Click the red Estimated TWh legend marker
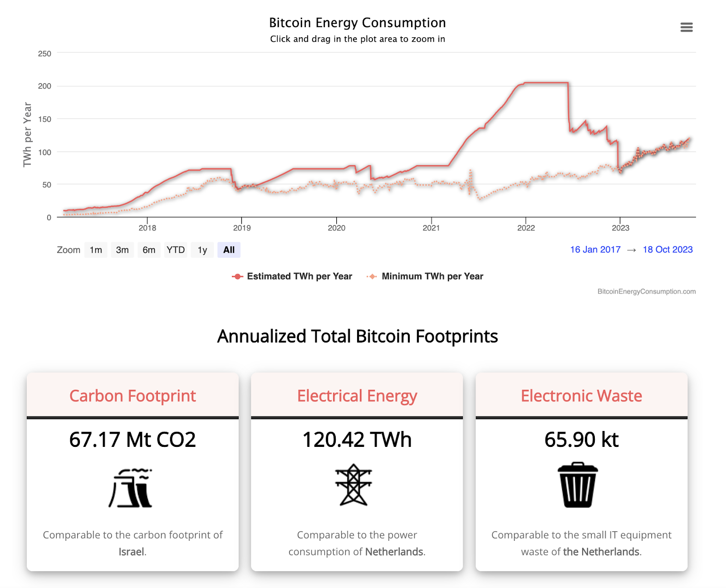This screenshot has width=726, height=588. (x=237, y=276)
